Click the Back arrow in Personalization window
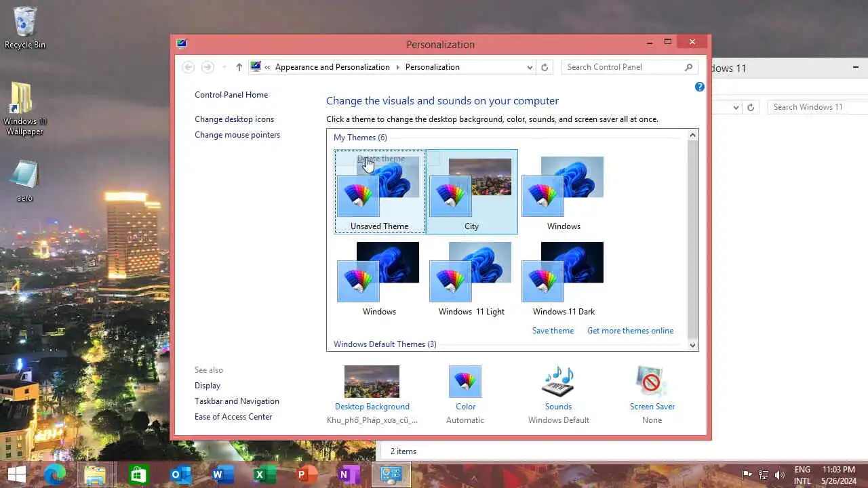Viewport: 868px width, 488px height. (x=189, y=67)
